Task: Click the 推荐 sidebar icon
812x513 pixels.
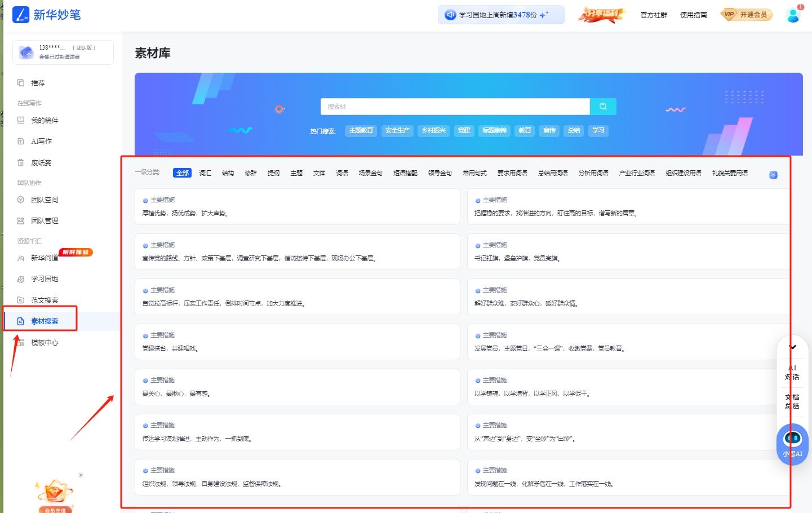Action: (x=21, y=83)
